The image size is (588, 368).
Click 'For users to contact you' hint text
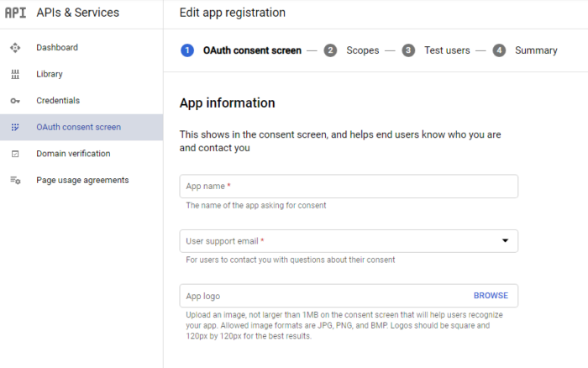[x=291, y=260]
